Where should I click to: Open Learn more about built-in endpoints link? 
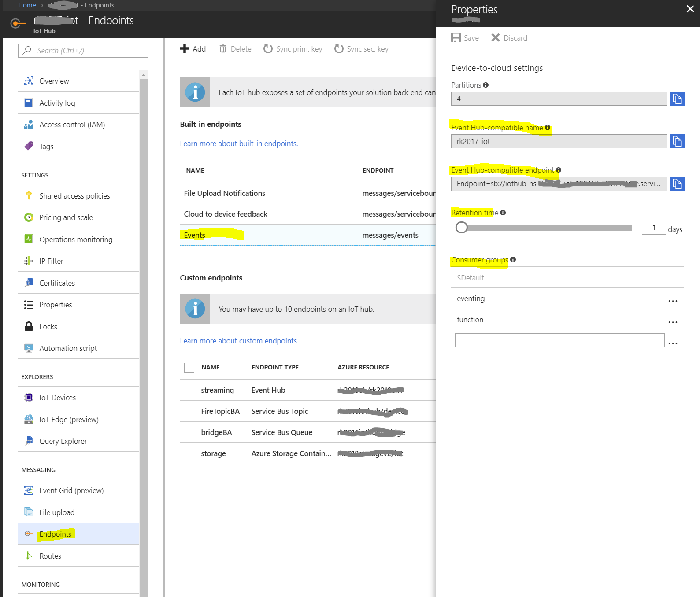pos(239,144)
